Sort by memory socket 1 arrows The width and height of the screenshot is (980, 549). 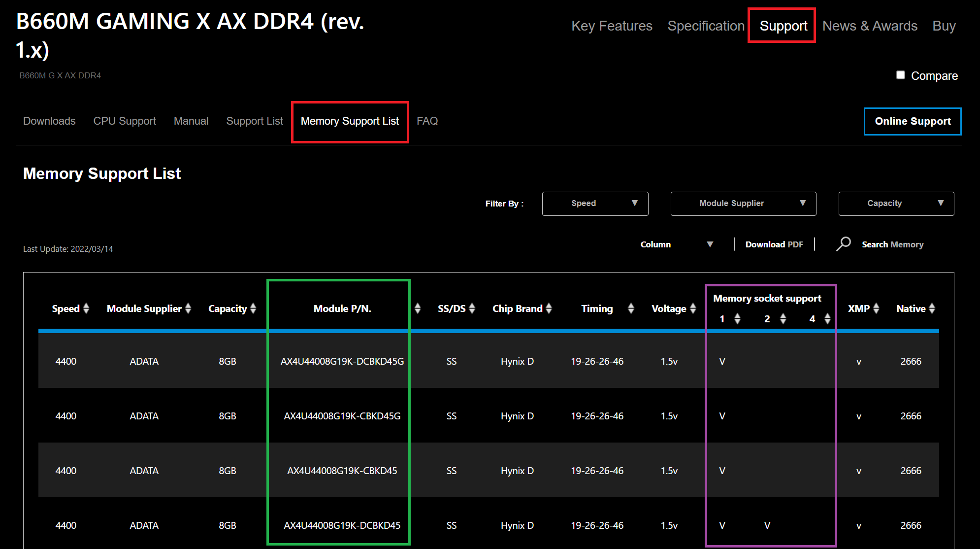point(737,319)
